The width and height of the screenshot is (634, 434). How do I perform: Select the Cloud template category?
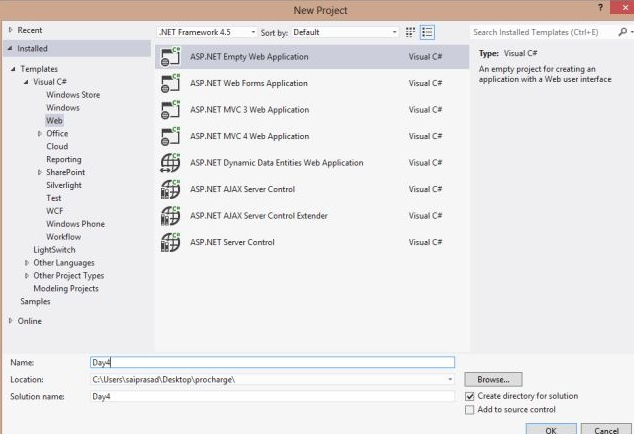57,146
